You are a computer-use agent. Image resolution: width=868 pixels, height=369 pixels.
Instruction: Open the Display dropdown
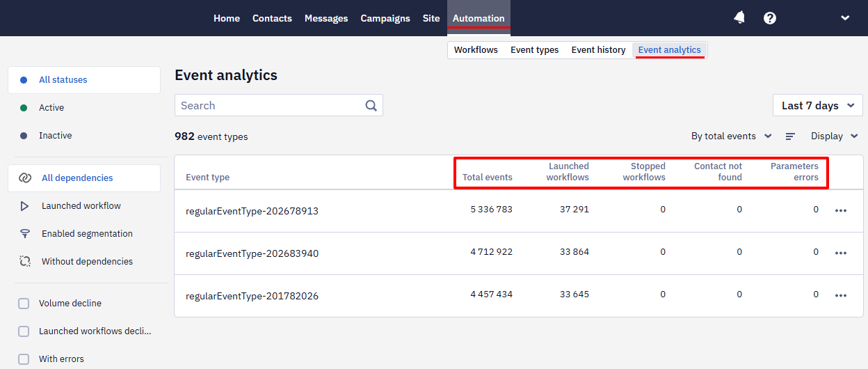point(835,136)
